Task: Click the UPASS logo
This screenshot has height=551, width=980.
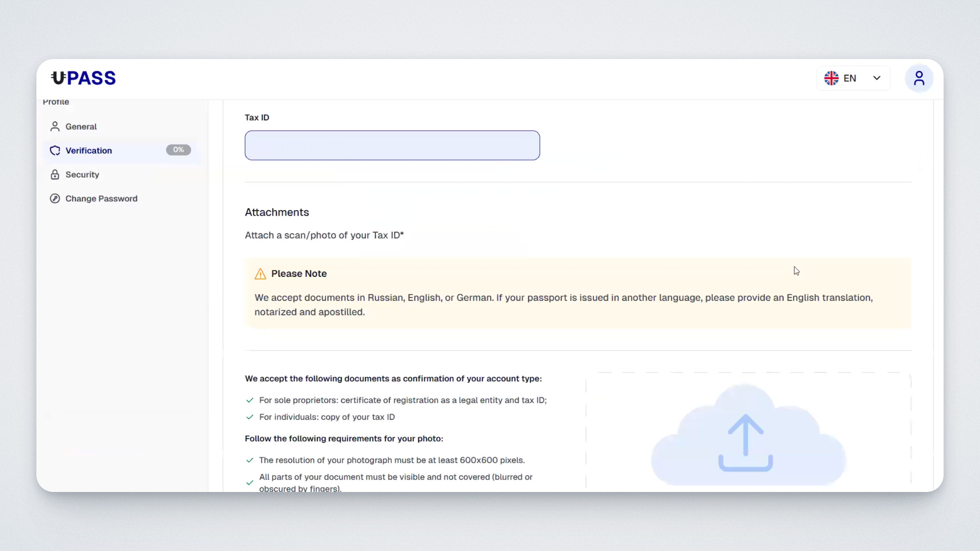Action: tap(83, 78)
